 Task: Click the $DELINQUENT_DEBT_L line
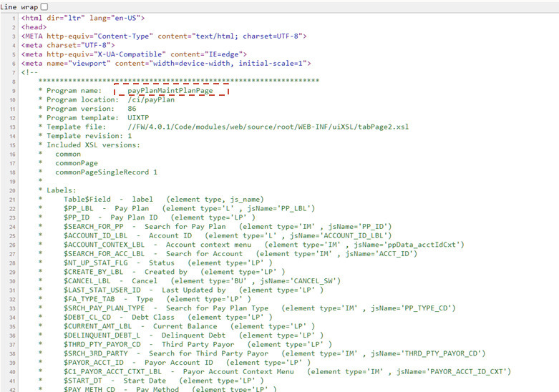click(x=194, y=335)
